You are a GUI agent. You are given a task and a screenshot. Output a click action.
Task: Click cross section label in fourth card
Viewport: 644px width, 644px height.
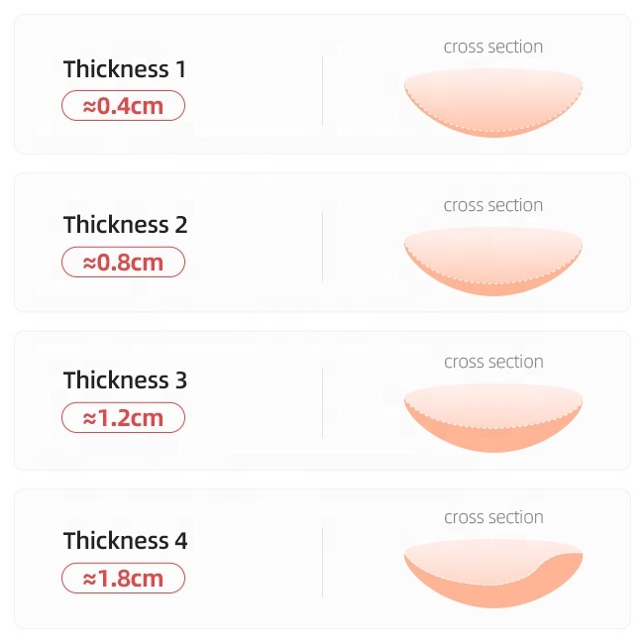point(493,517)
